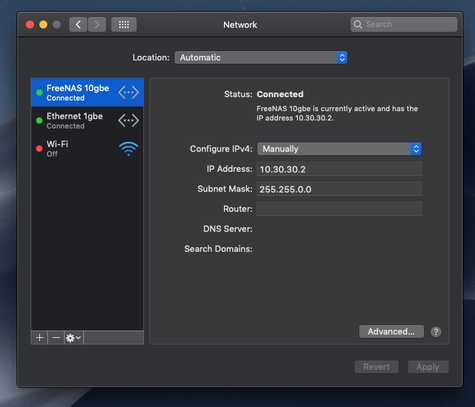The image size is (475, 407).
Task: Click the Apply button
Action: click(428, 367)
